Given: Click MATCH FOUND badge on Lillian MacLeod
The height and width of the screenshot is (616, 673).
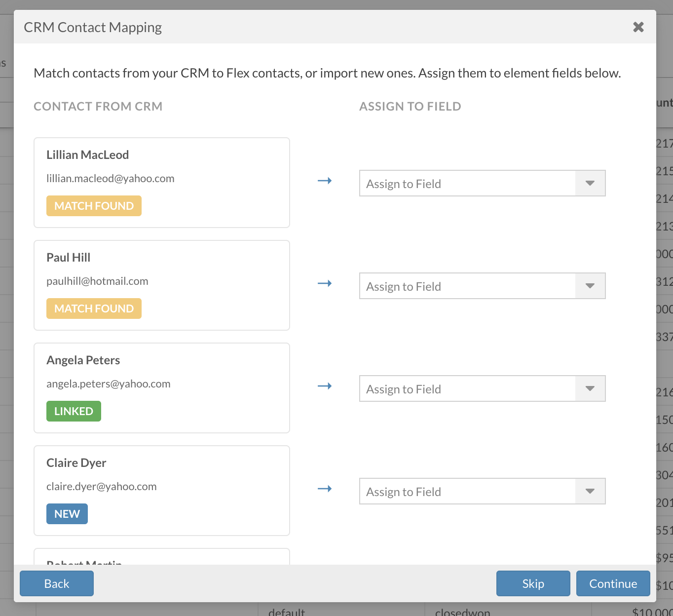Looking at the screenshot, I should [94, 206].
